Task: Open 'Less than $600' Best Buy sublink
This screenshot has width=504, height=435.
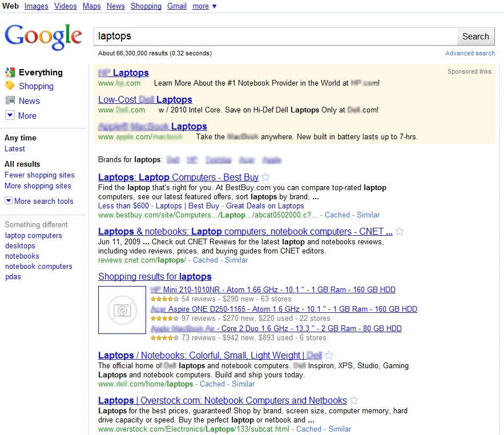Action: point(123,206)
